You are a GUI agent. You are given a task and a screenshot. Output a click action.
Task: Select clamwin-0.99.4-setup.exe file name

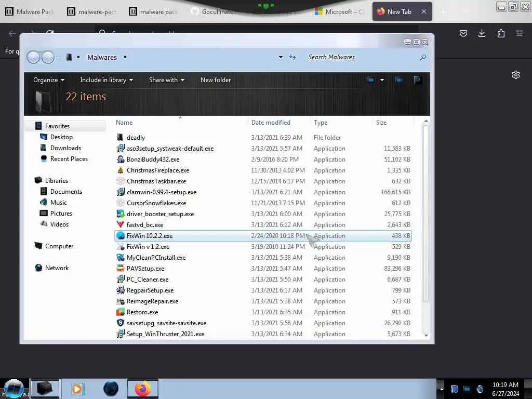[x=162, y=192]
